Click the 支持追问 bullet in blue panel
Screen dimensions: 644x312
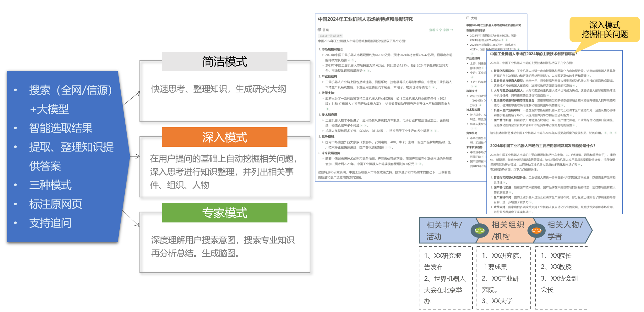[50, 223]
